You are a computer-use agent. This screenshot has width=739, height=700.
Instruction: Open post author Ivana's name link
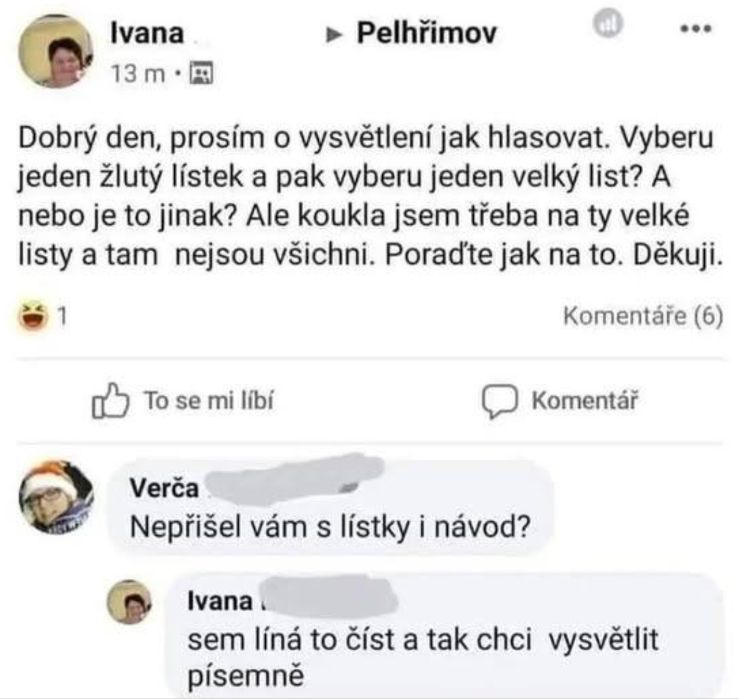coord(147,33)
